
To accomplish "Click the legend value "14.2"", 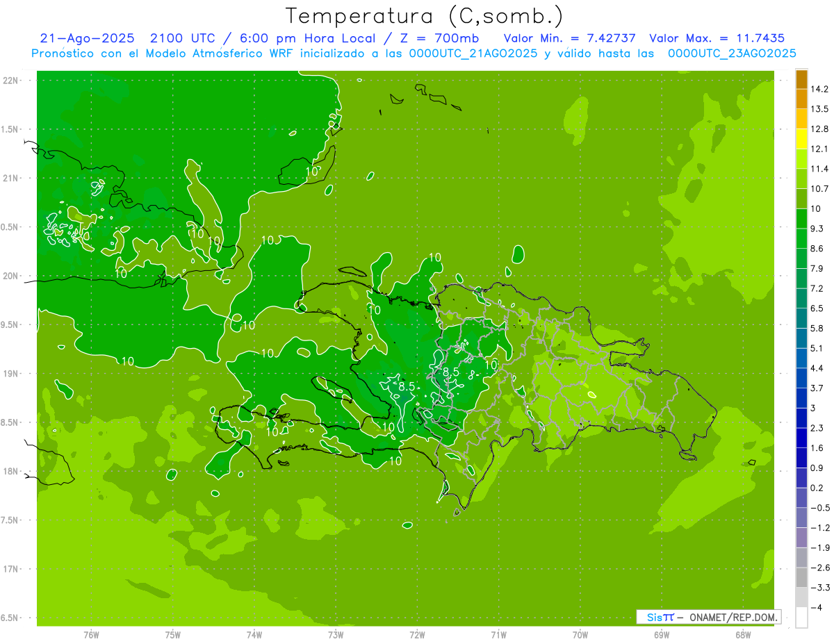I will point(819,89).
